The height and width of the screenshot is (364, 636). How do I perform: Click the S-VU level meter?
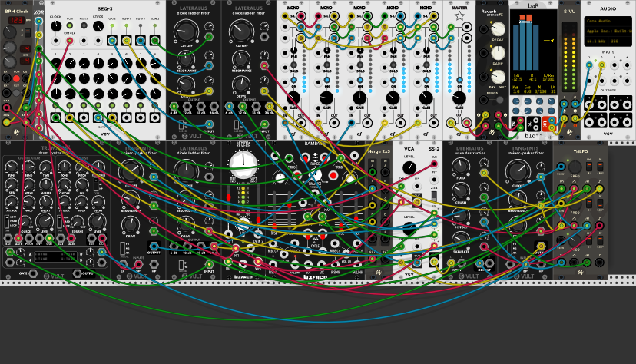coord(569,58)
